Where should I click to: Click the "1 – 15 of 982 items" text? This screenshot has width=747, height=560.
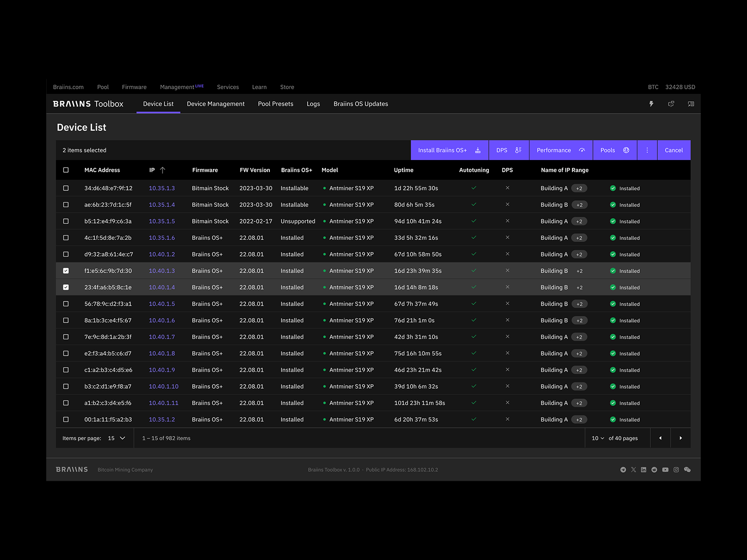tap(166, 438)
